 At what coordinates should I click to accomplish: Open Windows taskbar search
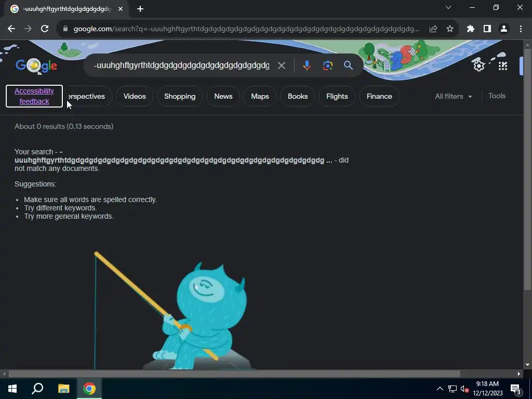tap(37, 389)
